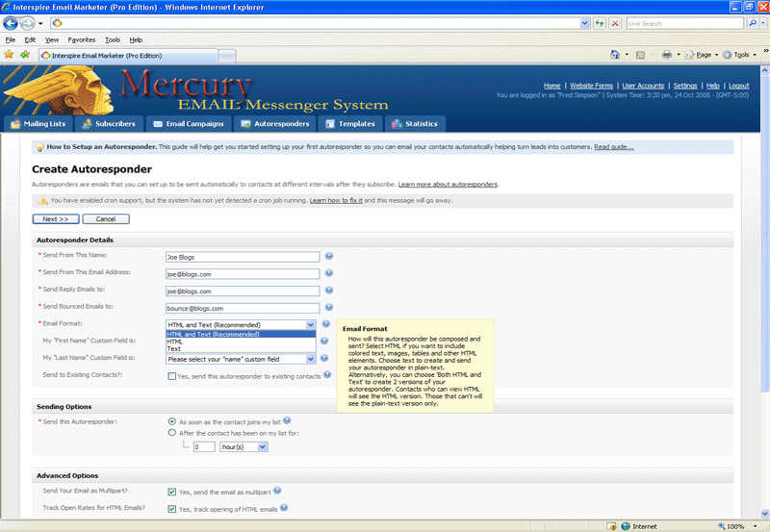770x532 pixels.
Task: Click the Print icon in toolbar
Action: tap(666, 55)
